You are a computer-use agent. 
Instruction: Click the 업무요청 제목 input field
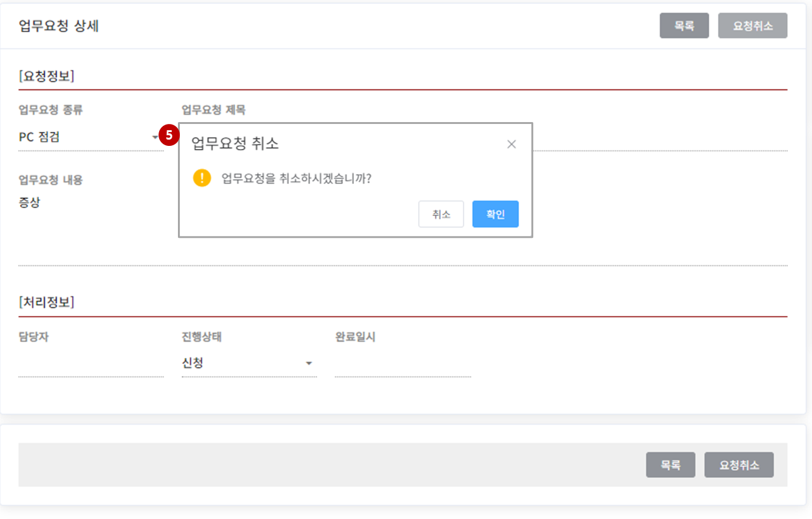coord(658,139)
